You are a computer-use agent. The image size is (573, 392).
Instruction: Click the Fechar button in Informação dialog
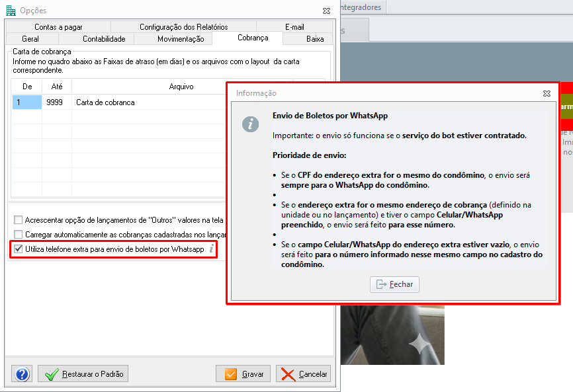(394, 284)
